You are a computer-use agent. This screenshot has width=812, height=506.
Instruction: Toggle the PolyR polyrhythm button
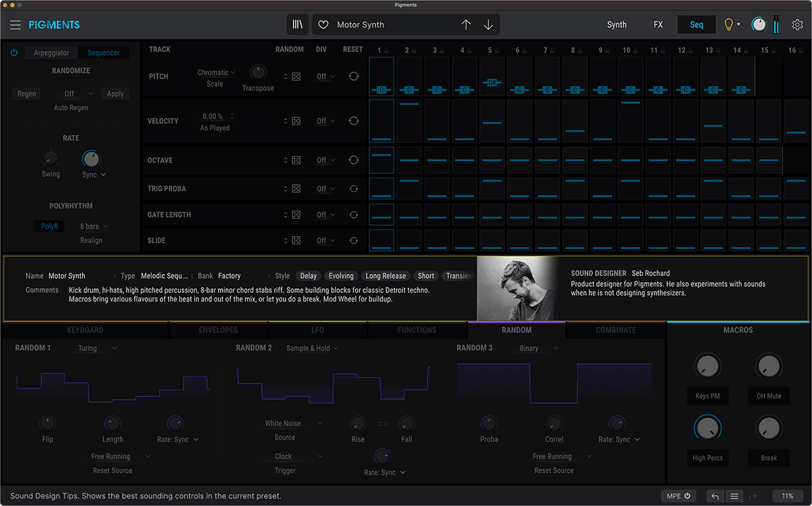click(49, 227)
